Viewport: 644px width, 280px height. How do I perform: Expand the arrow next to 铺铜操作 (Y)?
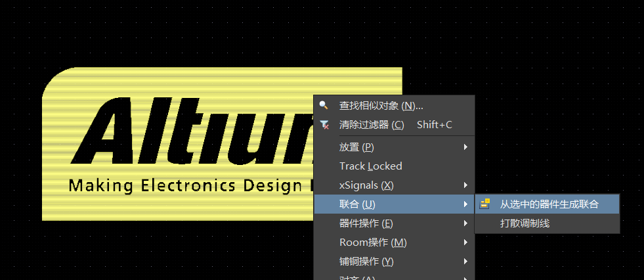465,261
